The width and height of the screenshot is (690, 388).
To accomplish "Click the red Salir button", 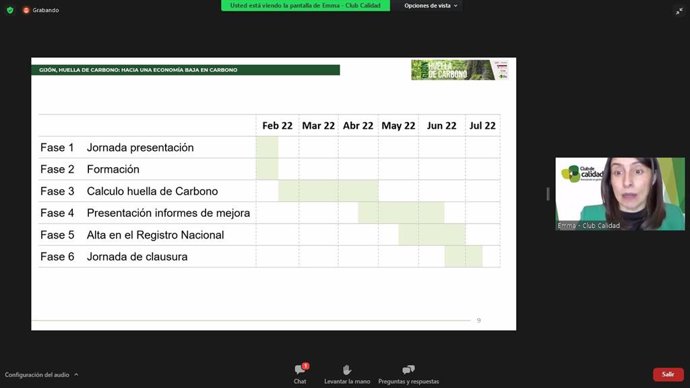I will tap(668, 374).
